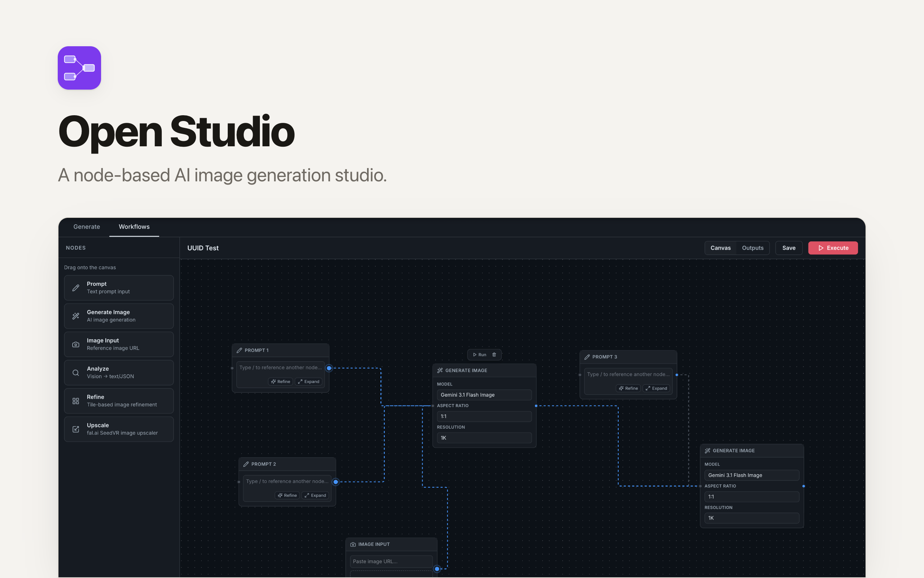924x578 pixels.
Task: Click the Paste image URL field
Action: click(391, 561)
